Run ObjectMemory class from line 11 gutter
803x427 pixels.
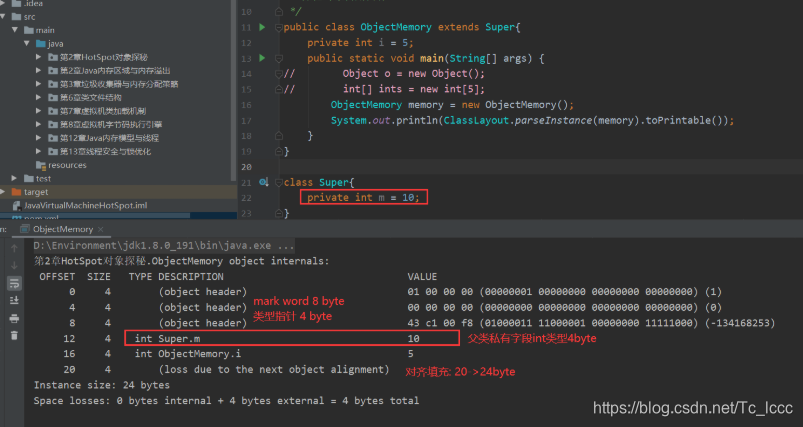click(262, 27)
